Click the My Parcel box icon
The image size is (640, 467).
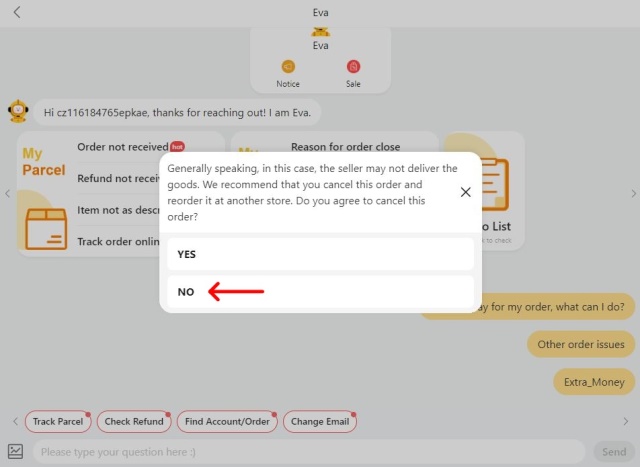pos(45,227)
